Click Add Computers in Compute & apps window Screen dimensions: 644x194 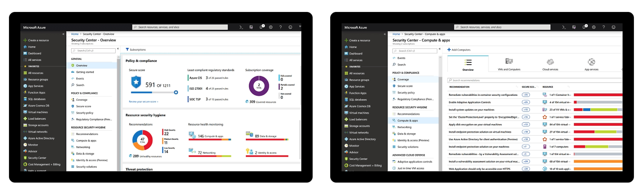coord(459,50)
